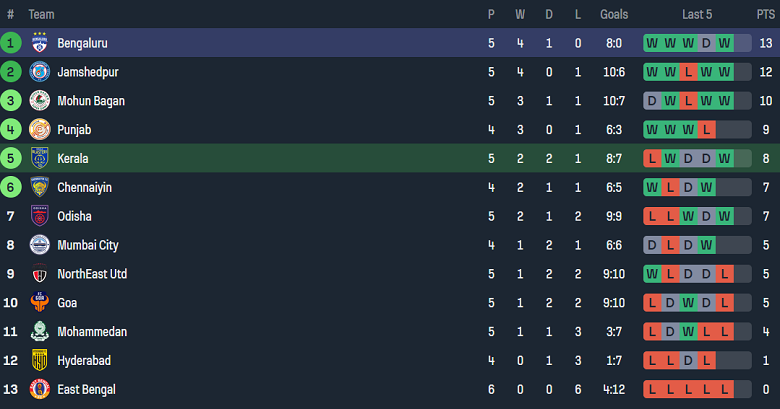Sort table by PTS column header
Screen dimensions: 780x409
pos(765,14)
